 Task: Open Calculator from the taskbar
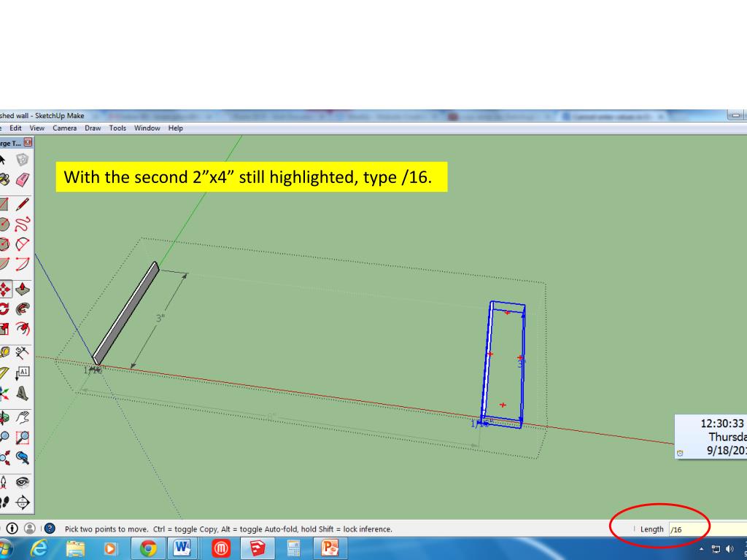(293, 548)
